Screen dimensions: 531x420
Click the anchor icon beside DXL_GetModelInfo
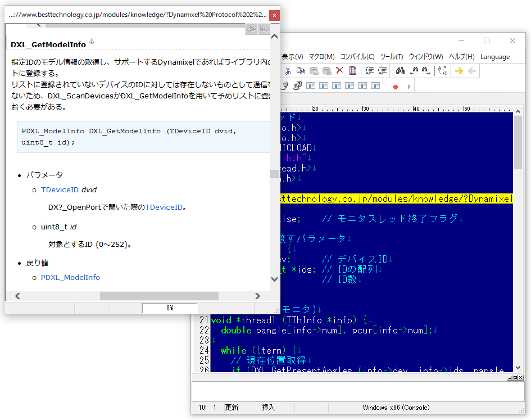[92, 43]
